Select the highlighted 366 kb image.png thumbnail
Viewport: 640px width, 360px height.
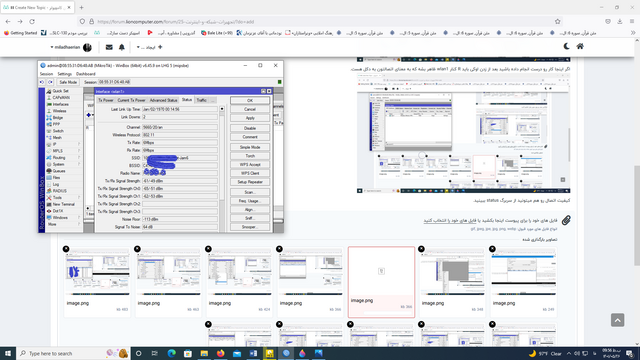coord(381,282)
